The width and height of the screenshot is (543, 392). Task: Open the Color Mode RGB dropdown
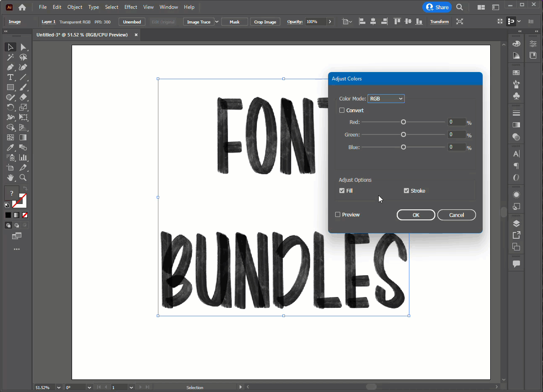pos(386,98)
